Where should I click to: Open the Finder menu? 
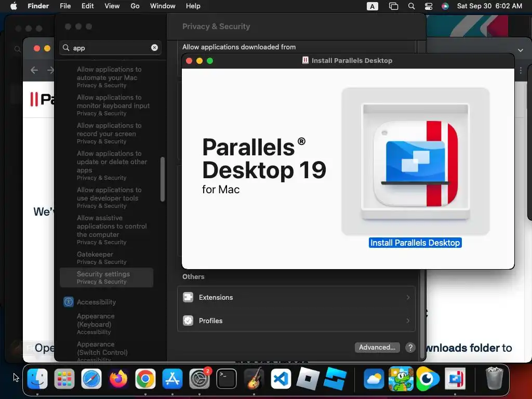(x=38, y=6)
